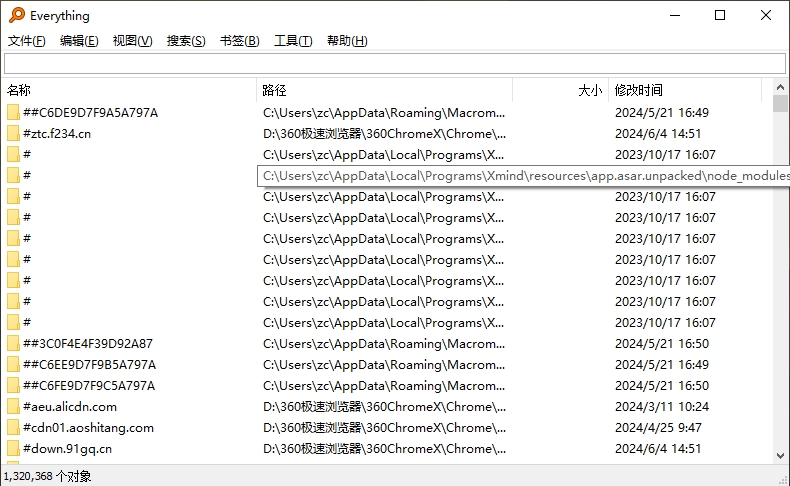This screenshot has width=790, height=486.
Task: Open the 编辑(E) menu
Action: 79,41
